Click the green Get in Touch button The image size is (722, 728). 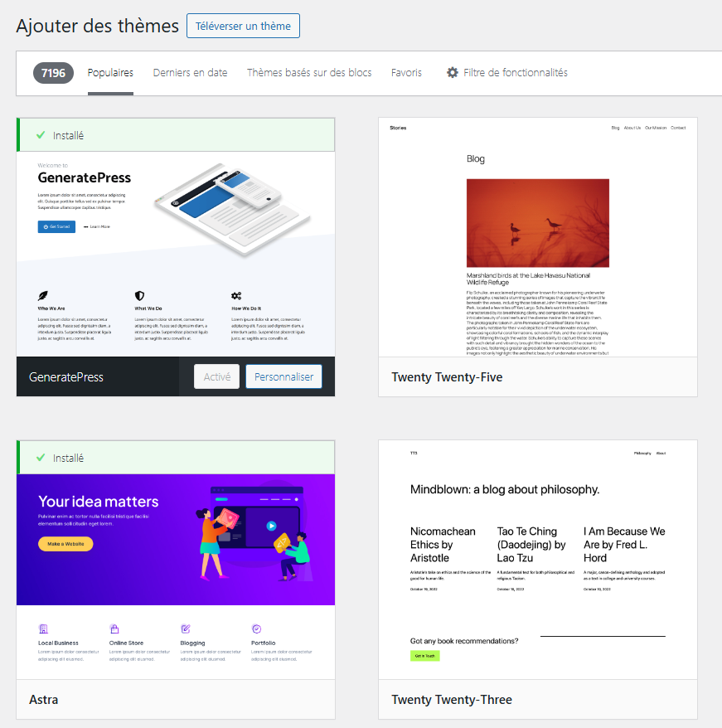tap(425, 656)
